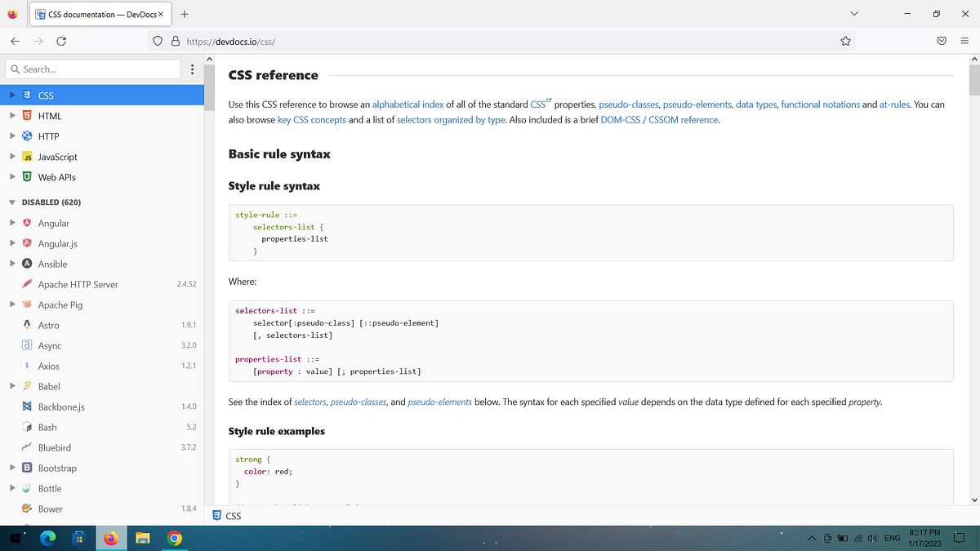Click the tracking protection shield icon
The height and width of the screenshot is (551, 980).
tap(157, 40)
